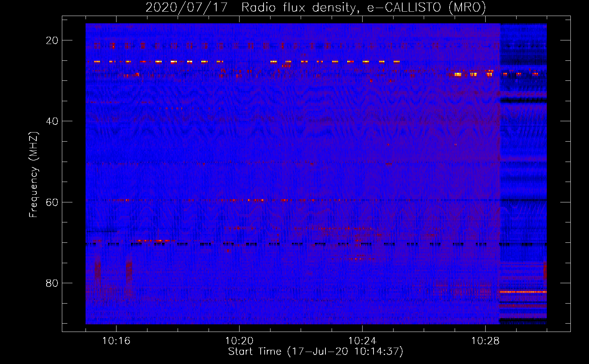Viewport: 589px width, 364px height.
Task: Click the '60' frequency tick label
Action: coord(52,202)
